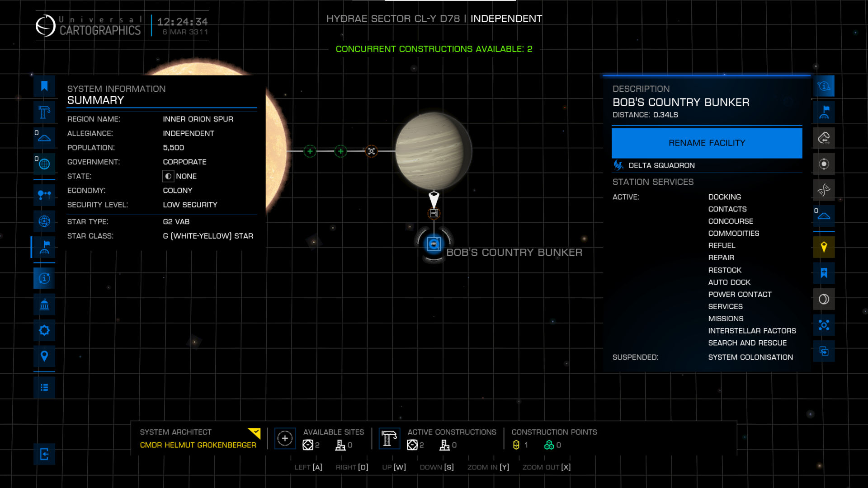This screenshot has height=488, width=868.
Task: Open construction crane icon in left sidebar
Action: (44, 112)
